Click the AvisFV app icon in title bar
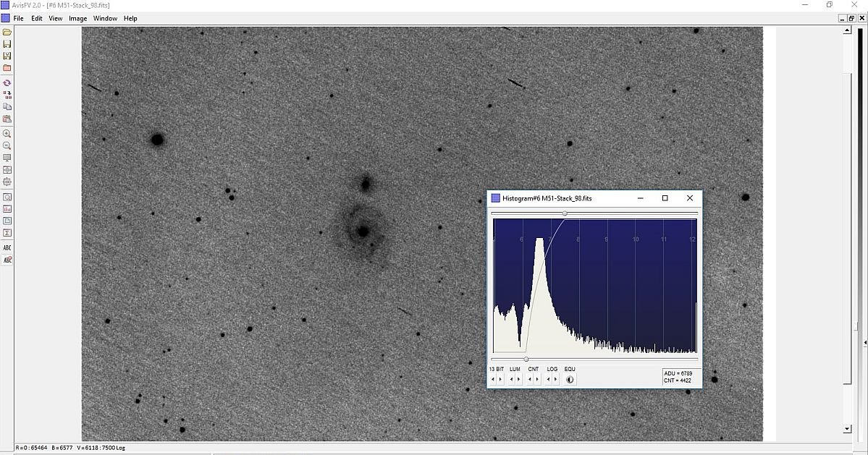The height and width of the screenshot is (455, 868). point(6,5)
